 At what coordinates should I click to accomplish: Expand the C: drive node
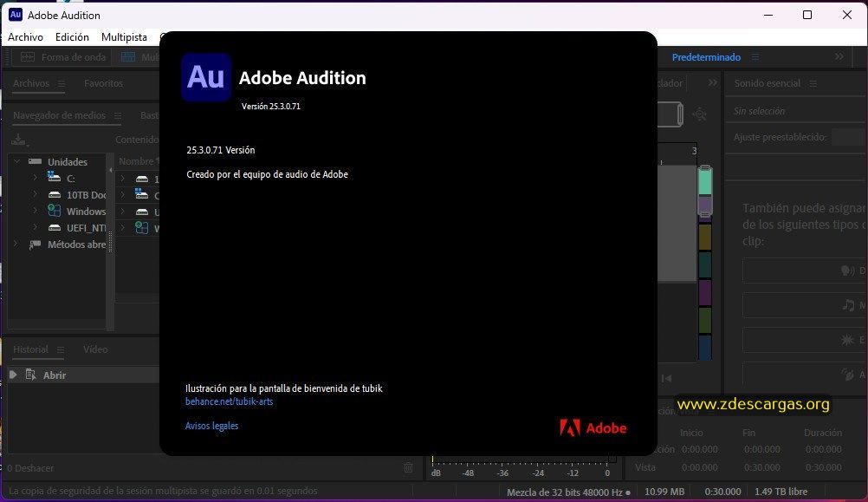(35, 178)
